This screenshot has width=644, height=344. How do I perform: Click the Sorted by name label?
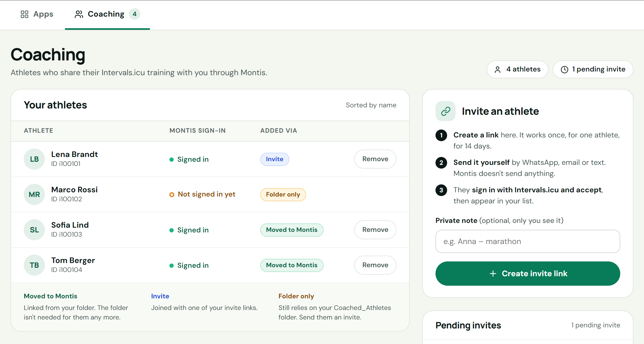tap(371, 105)
